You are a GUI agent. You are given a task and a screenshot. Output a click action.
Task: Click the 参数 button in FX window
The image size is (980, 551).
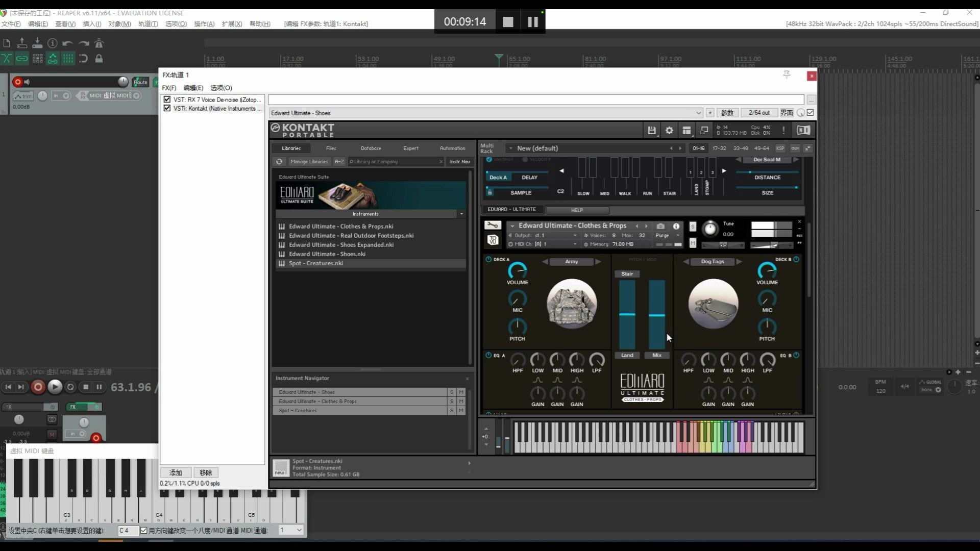tap(727, 113)
